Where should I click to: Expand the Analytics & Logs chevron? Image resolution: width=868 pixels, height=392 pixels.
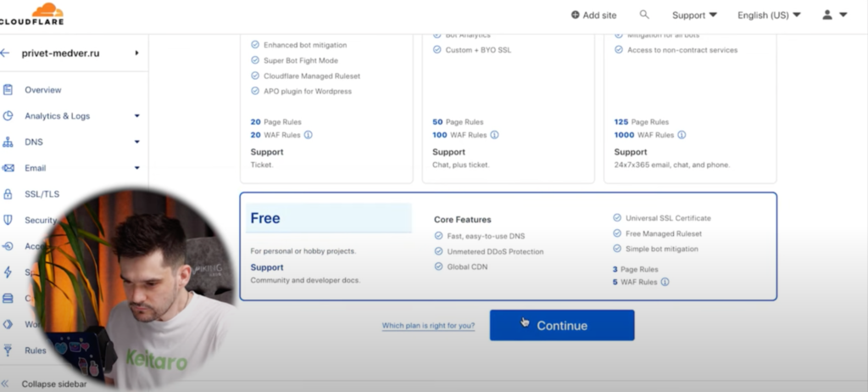(136, 116)
